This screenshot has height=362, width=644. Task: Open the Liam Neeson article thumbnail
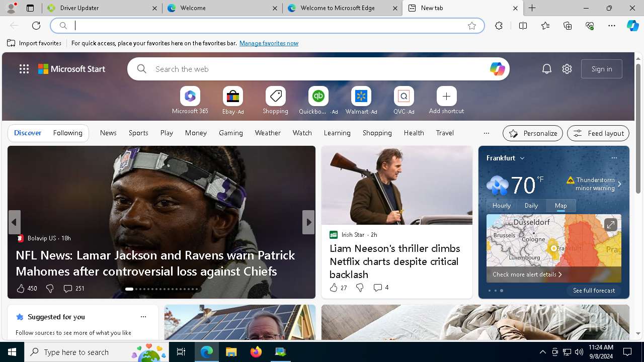click(397, 185)
